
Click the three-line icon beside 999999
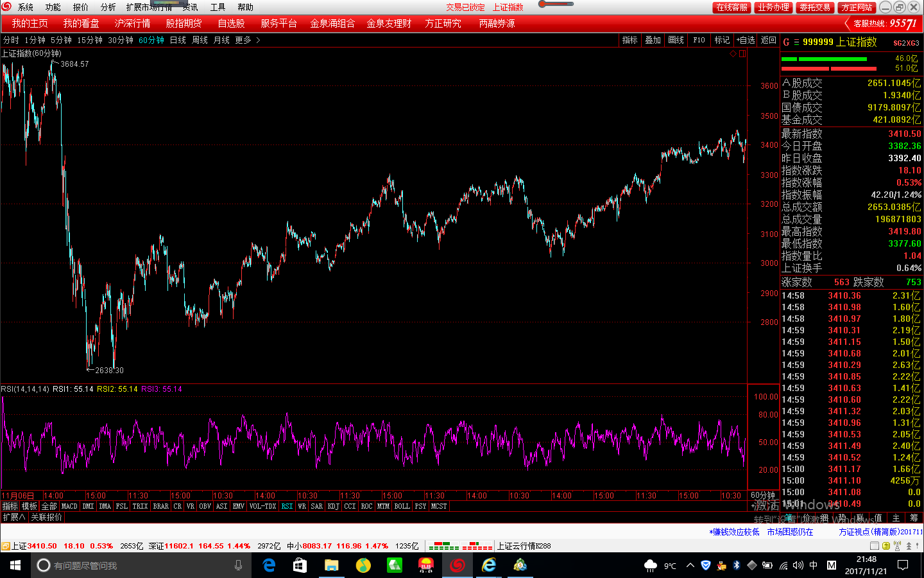[x=796, y=42]
